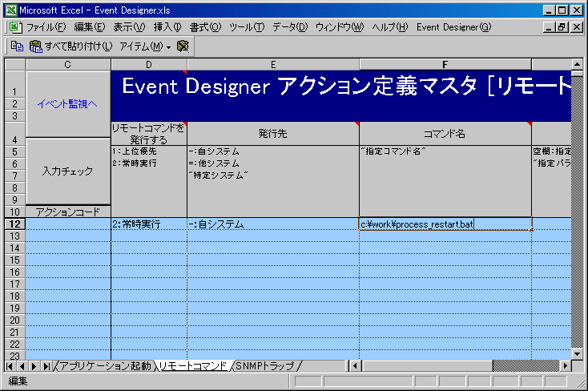Select row 20 header
Screen dimensions: 588x391
click(x=14, y=320)
